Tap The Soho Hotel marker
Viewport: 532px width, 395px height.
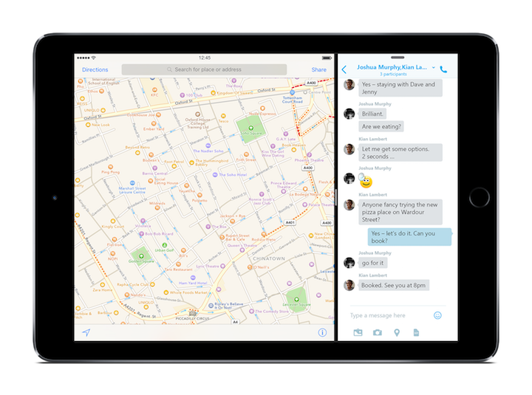(x=215, y=175)
